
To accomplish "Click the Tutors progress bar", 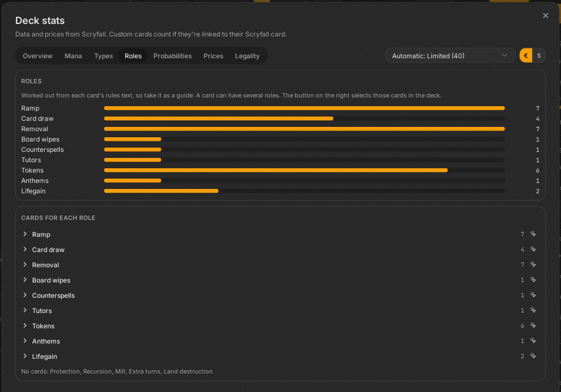I will pyautogui.click(x=304, y=160).
